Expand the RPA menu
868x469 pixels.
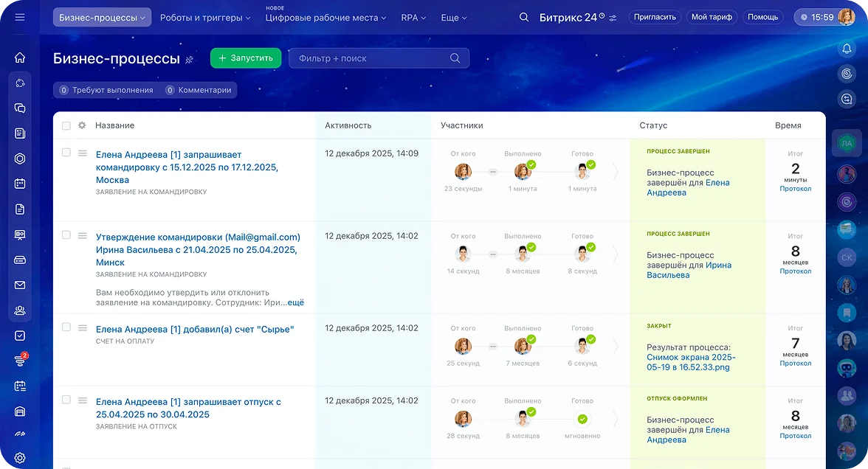pyautogui.click(x=413, y=18)
